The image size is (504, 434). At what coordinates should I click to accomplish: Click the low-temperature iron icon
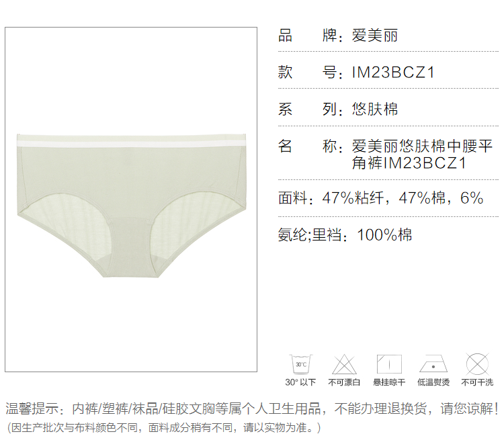click(433, 364)
